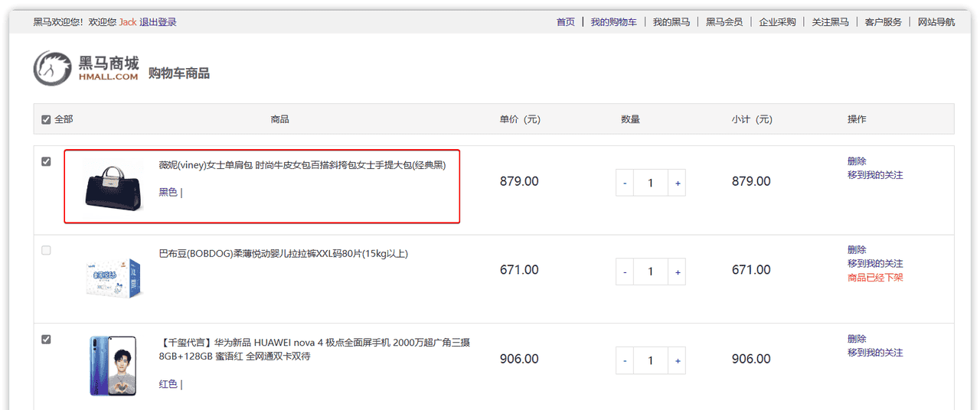Increase quantity of BOBDOG diapers
980x410 pixels.
coord(678,272)
